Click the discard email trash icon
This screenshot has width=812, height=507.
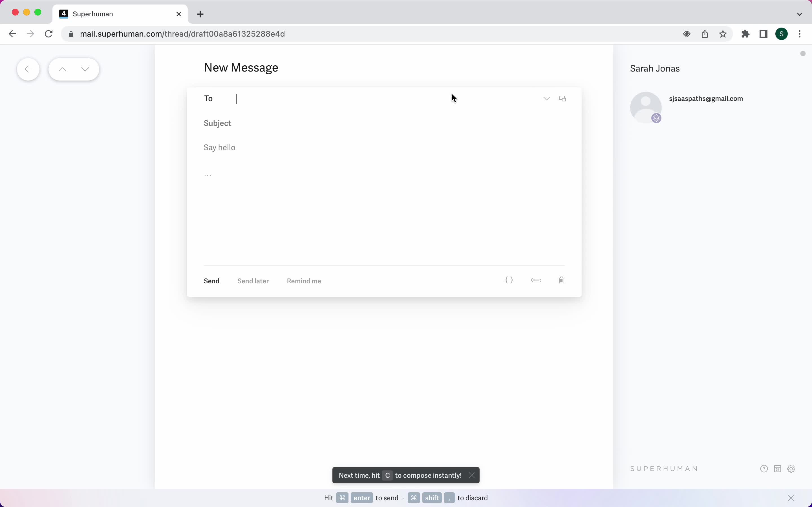[561, 280]
